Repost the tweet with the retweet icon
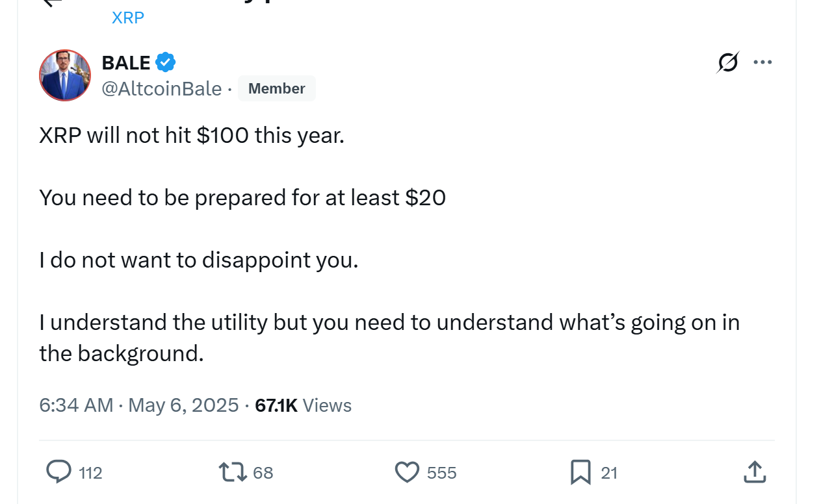 [x=233, y=472]
